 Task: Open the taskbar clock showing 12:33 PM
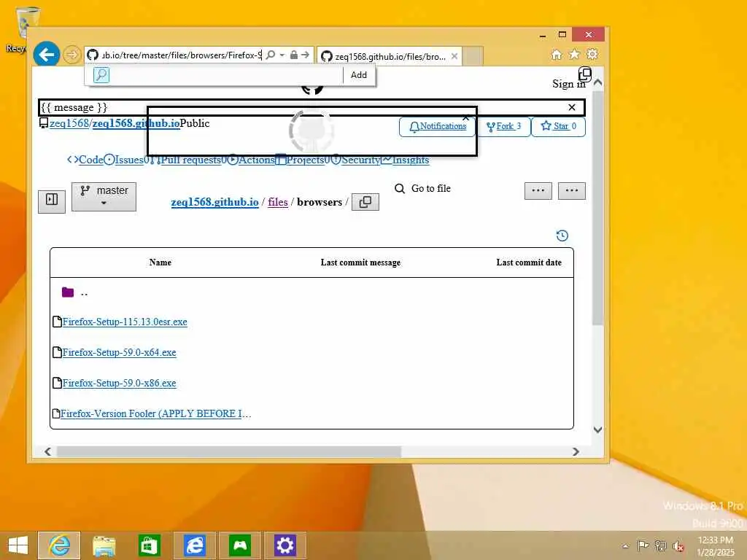point(715,546)
